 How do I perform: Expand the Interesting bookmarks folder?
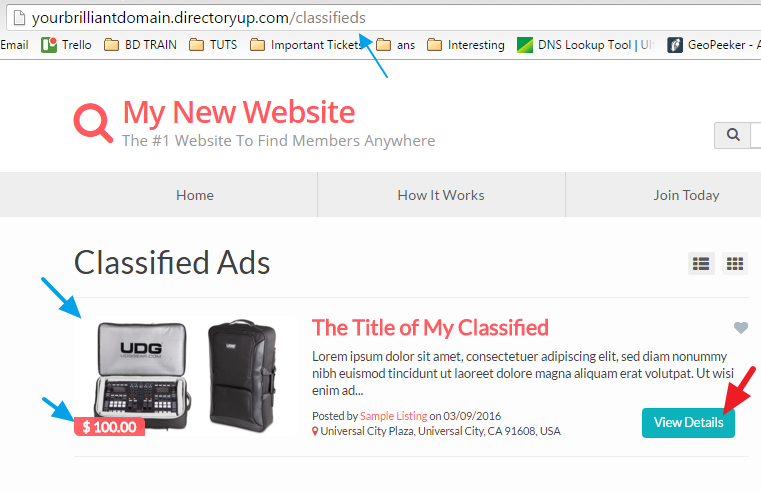[466, 45]
